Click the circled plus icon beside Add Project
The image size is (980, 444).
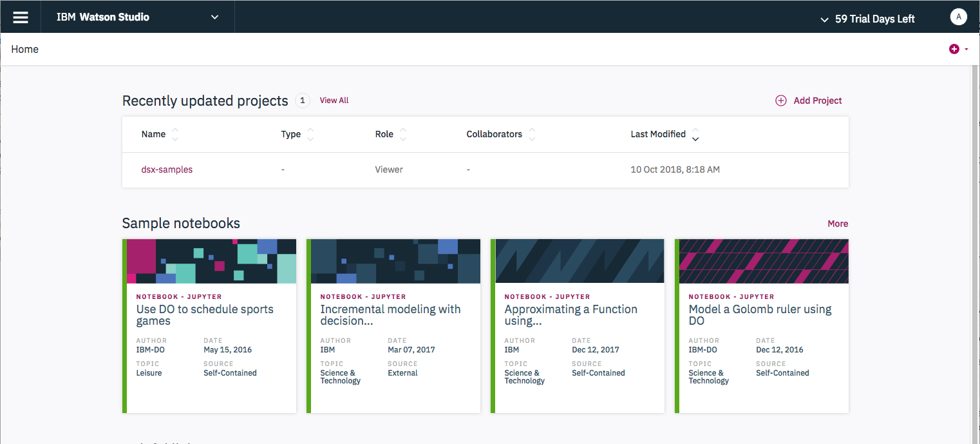pos(780,101)
